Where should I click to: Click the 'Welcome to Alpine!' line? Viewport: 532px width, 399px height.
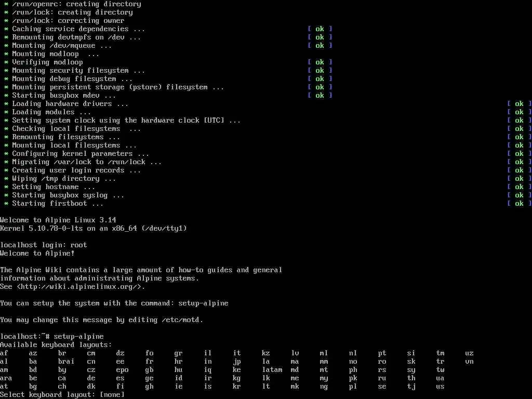pos(37,254)
